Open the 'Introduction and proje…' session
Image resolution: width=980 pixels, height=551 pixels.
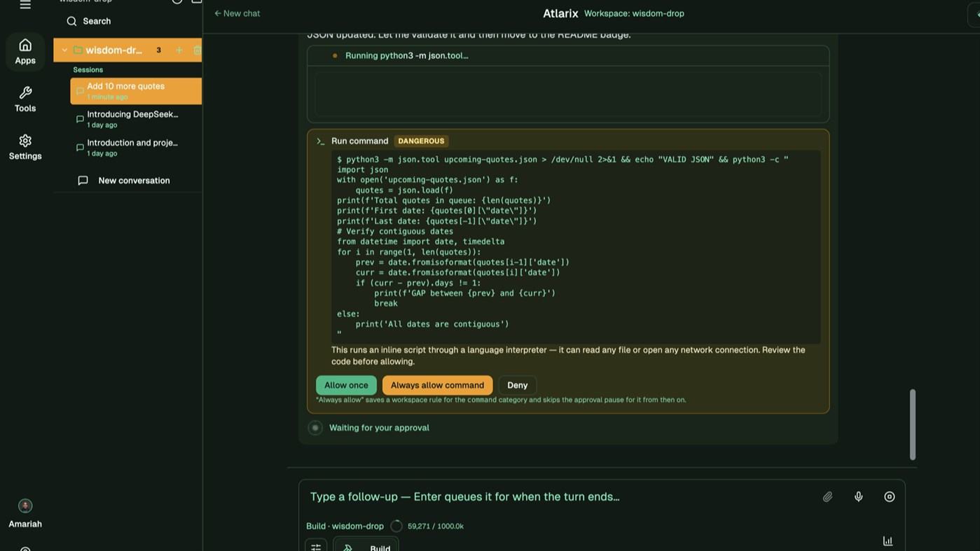coord(136,148)
